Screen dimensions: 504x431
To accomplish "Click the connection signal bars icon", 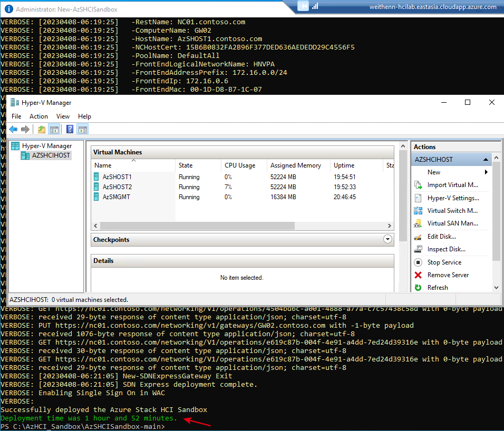I will pos(315,6).
